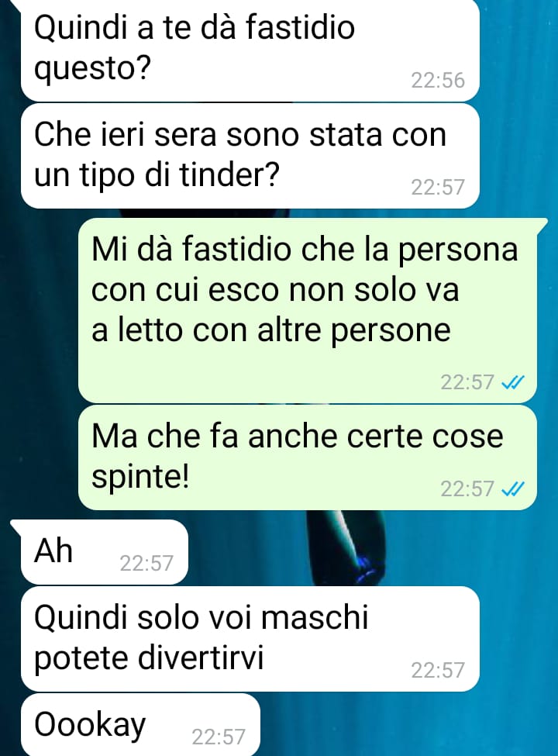Image resolution: width=558 pixels, height=756 pixels.
Task: Click the 22:56 timestamp on the first message
Action: pos(438,81)
